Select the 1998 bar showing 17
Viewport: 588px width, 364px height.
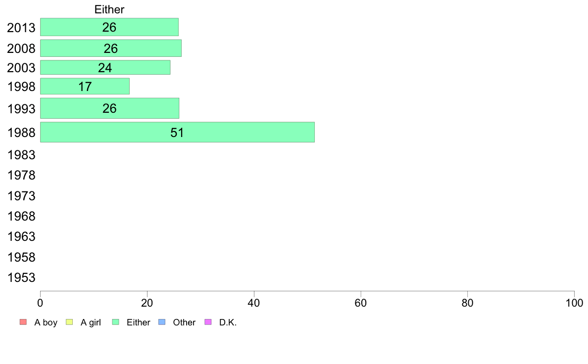coord(85,86)
